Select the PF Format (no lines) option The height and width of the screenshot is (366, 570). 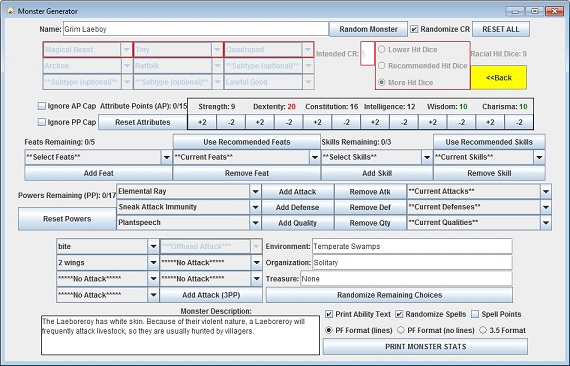coord(401,330)
